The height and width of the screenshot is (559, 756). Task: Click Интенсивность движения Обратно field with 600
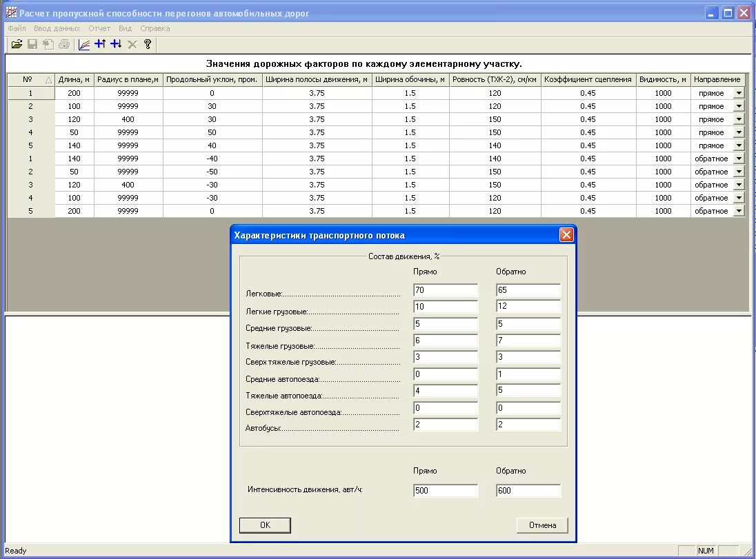528,491
